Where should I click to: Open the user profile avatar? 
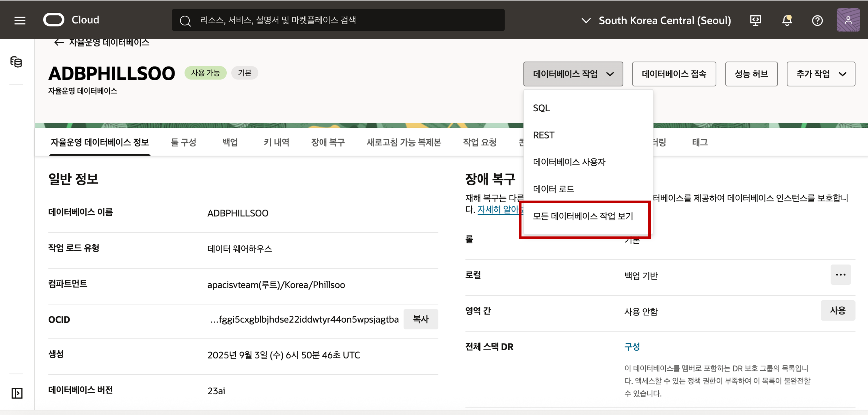(x=848, y=20)
